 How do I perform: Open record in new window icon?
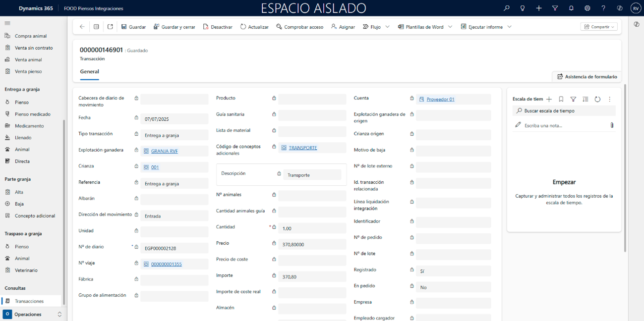[110, 27]
